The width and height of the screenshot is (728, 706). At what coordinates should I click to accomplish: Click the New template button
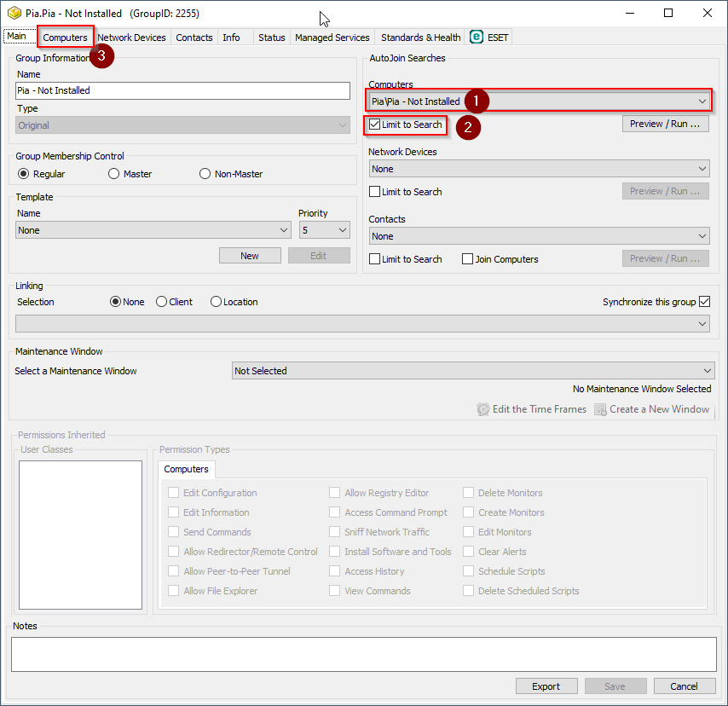pos(250,256)
